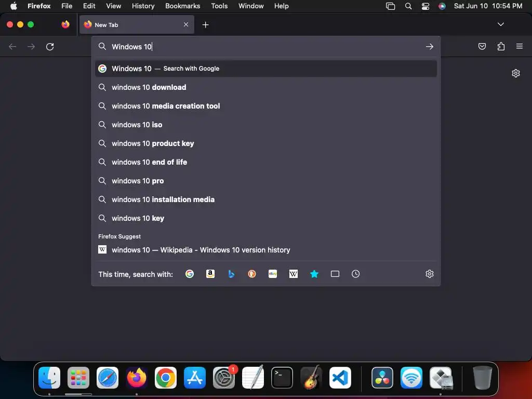Launch Visual Studio Code from the Dock

pos(340,378)
